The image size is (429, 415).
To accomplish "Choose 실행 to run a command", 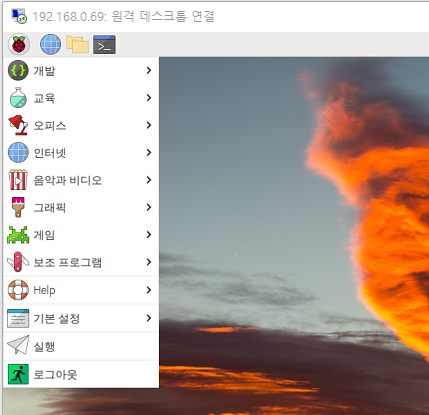I will pyautogui.click(x=81, y=346).
